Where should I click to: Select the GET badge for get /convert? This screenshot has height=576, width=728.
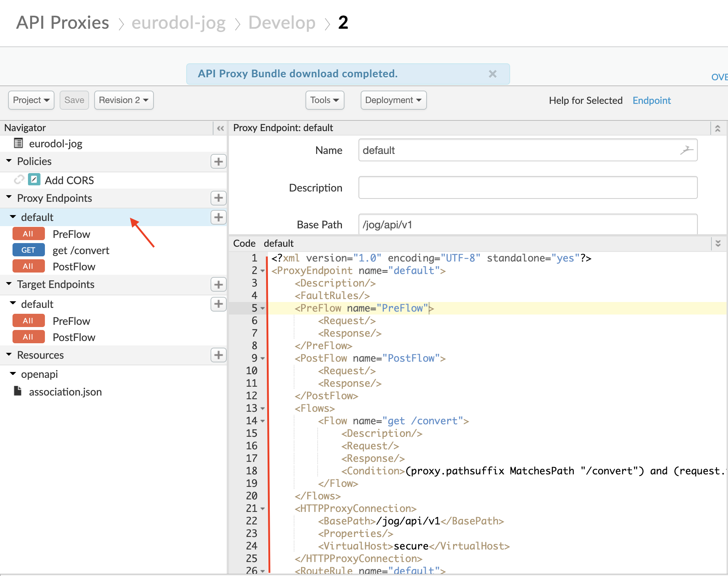pos(28,250)
